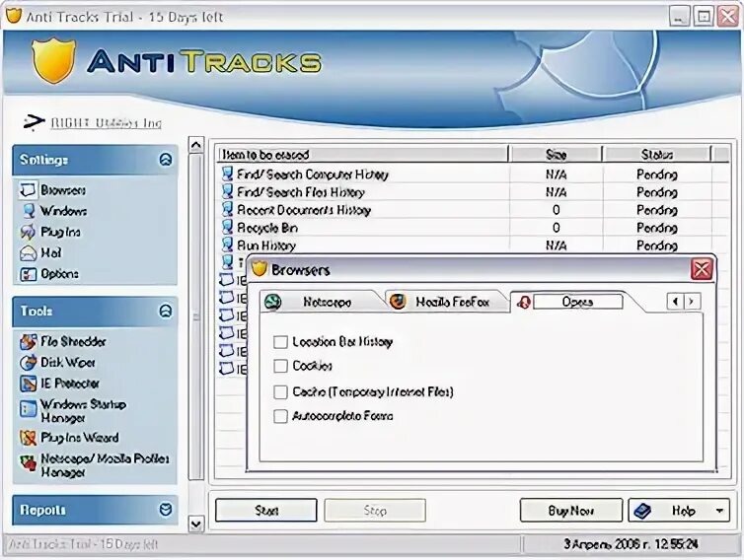
Task: Open Mail settings envelope icon
Action: click(28, 253)
